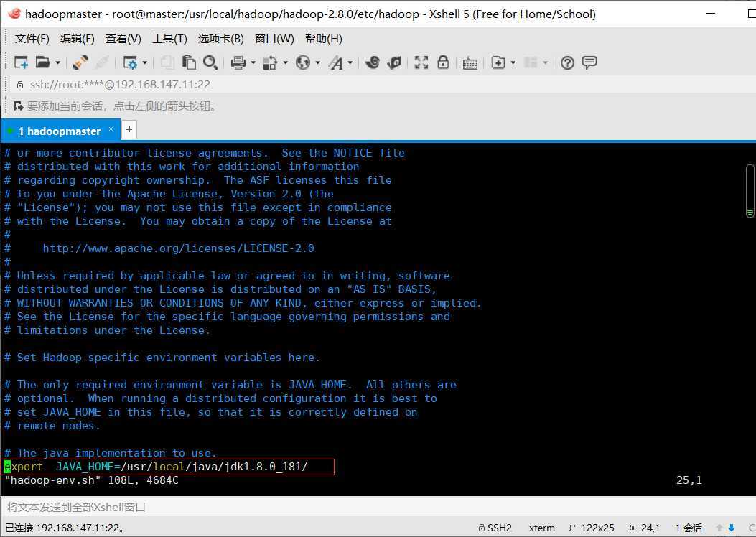Click the feedback speech bubble icon
This screenshot has width=756, height=537.
[x=589, y=62]
